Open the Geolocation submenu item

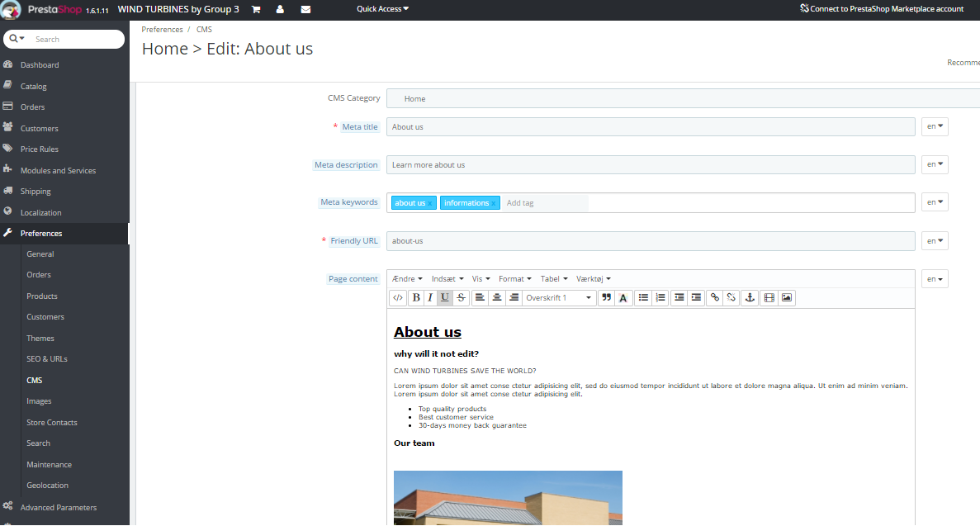click(x=48, y=486)
